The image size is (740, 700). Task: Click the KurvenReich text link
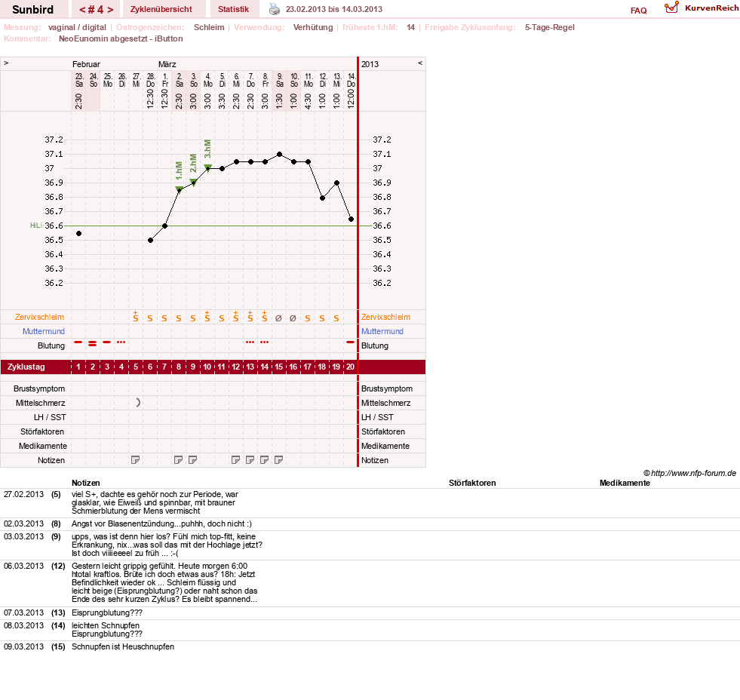[x=711, y=8]
